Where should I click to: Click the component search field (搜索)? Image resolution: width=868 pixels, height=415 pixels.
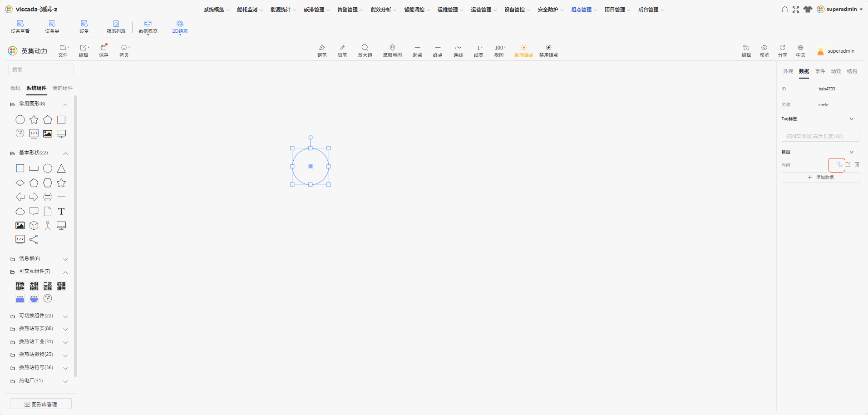[41, 69]
